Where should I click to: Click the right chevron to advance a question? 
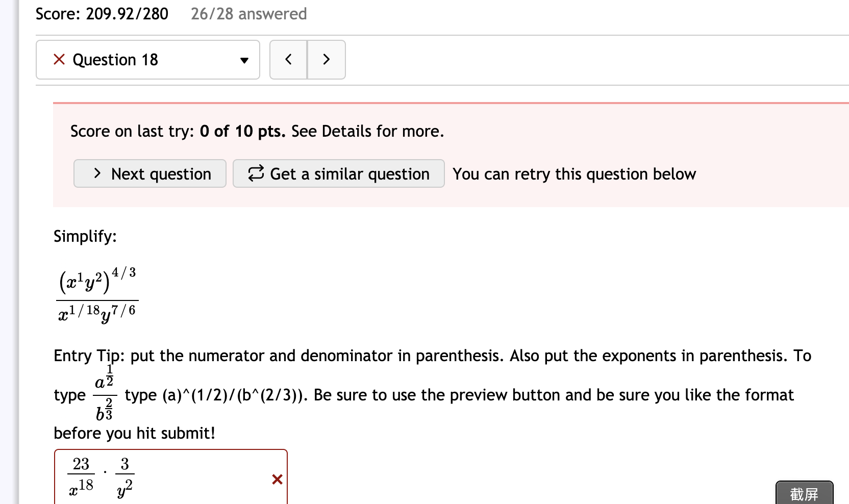(x=327, y=60)
